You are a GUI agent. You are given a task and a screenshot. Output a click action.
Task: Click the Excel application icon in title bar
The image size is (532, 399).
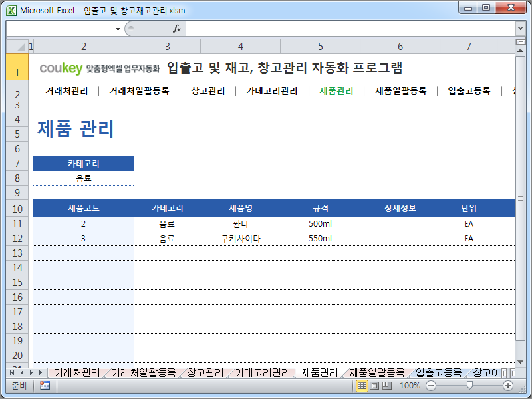pyautogui.click(x=11, y=11)
